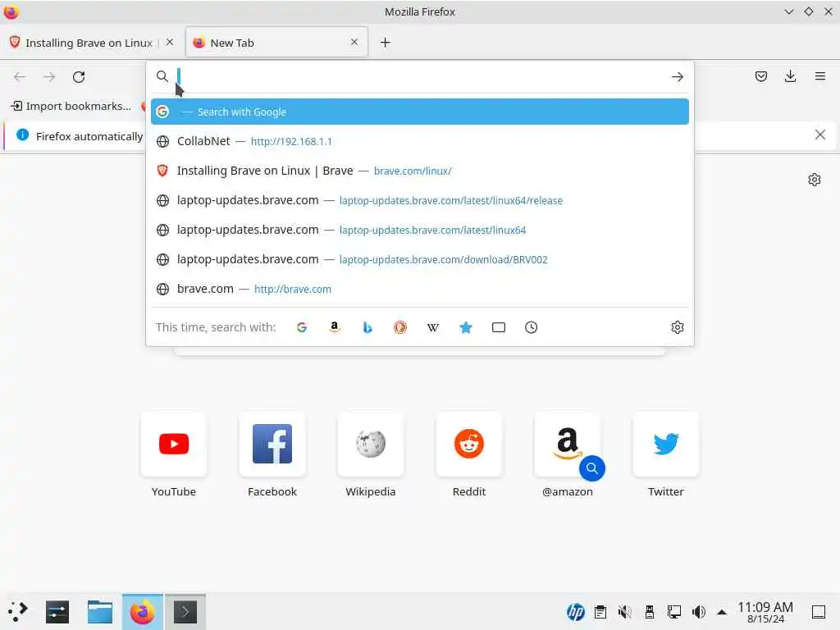840x630 pixels.
Task: Search this time with DuckDuckGo icon
Action: click(x=400, y=327)
